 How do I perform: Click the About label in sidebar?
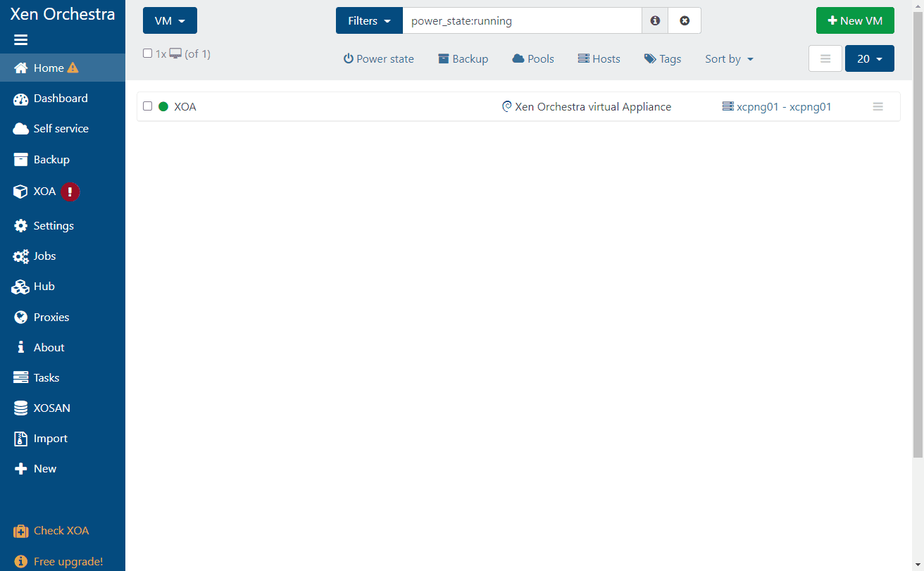click(x=49, y=348)
